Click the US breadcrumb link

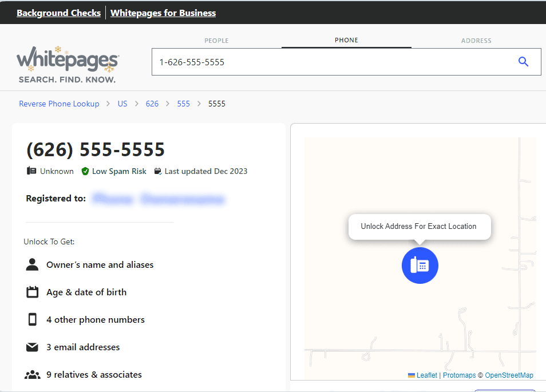(122, 104)
